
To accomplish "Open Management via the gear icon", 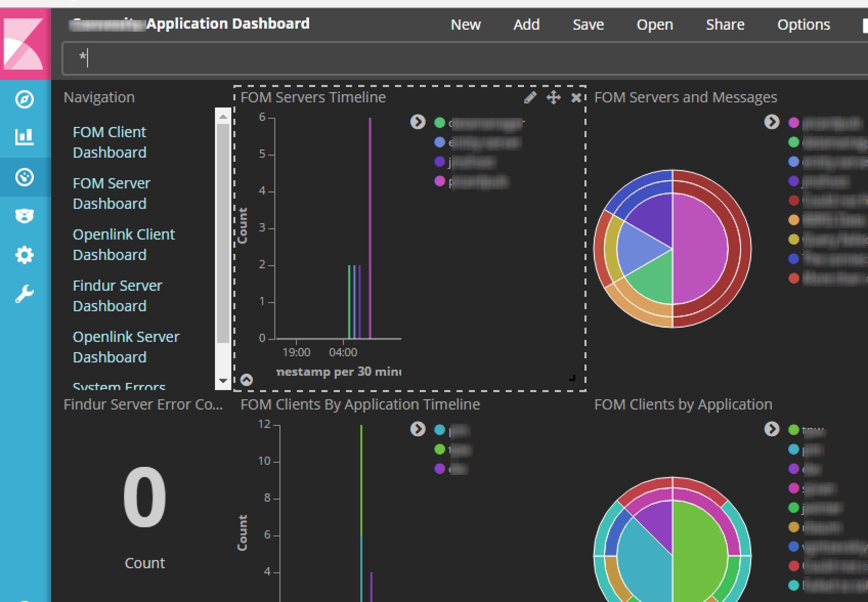I will pyautogui.click(x=25, y=255).
